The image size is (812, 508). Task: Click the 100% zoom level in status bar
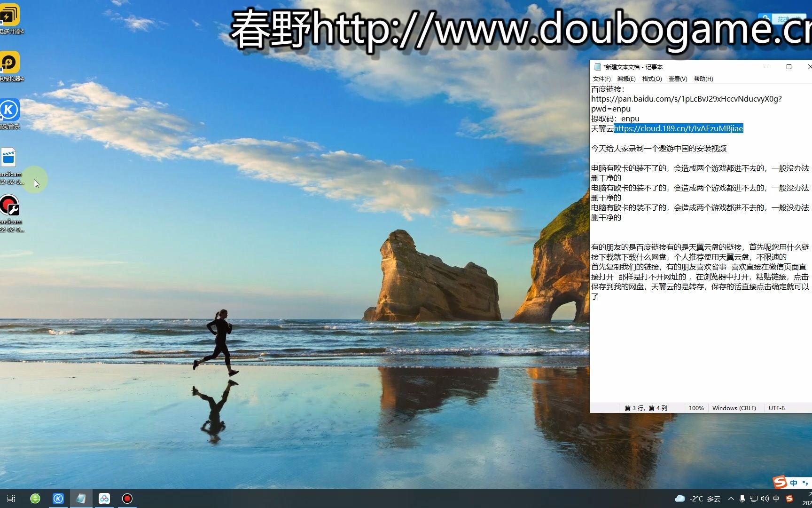[696, 408]
